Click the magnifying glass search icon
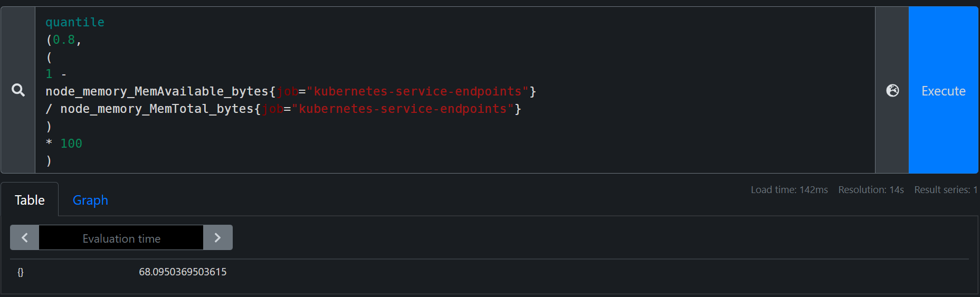The width and height of the screenshot is (980, 297). click(x=18, y=90)
